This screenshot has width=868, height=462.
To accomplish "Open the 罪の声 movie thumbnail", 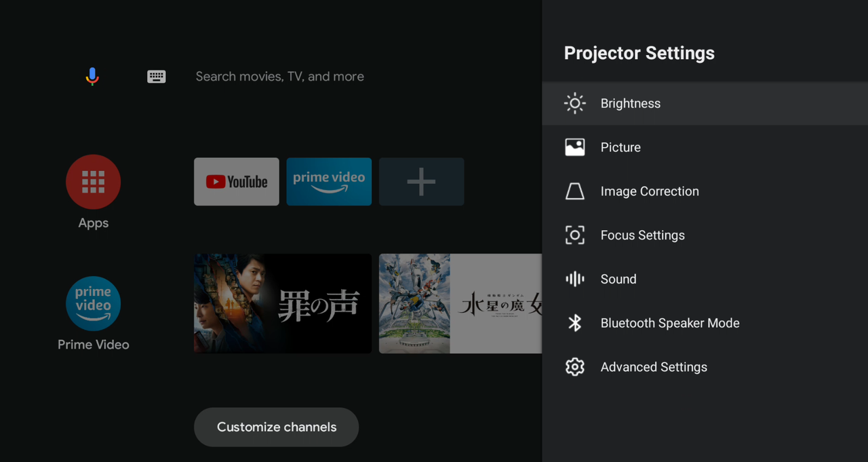I will 282,303.
